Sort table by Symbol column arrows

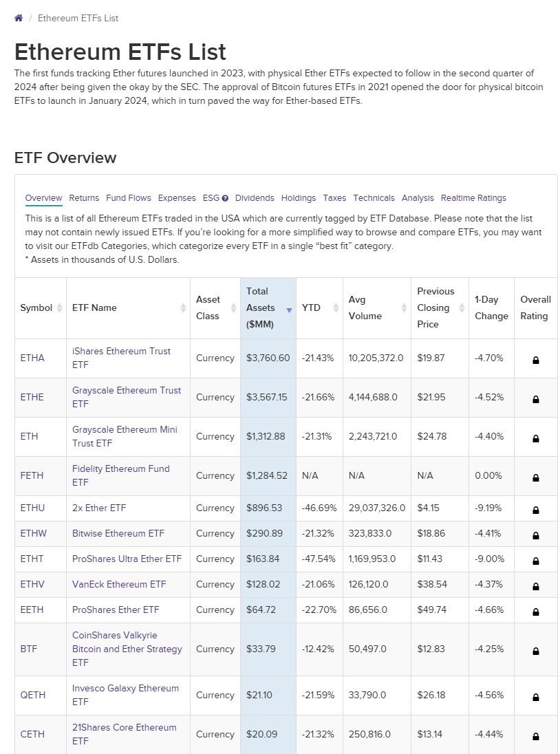pyautogui.click(x=59, y=308)
